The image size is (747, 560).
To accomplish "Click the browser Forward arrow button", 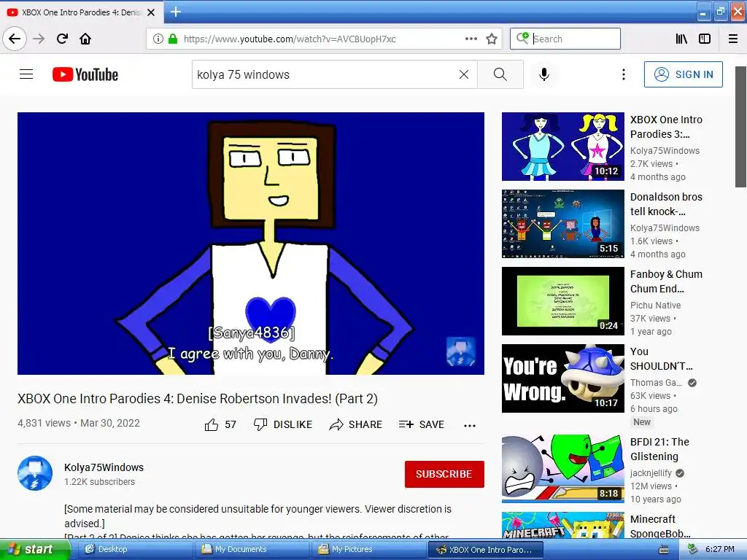I will point(39,39).
